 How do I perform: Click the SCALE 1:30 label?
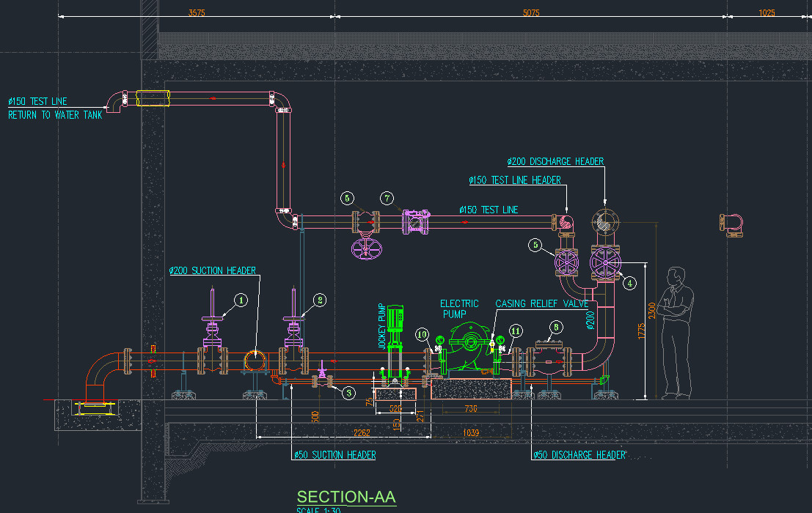click(318, 510)
